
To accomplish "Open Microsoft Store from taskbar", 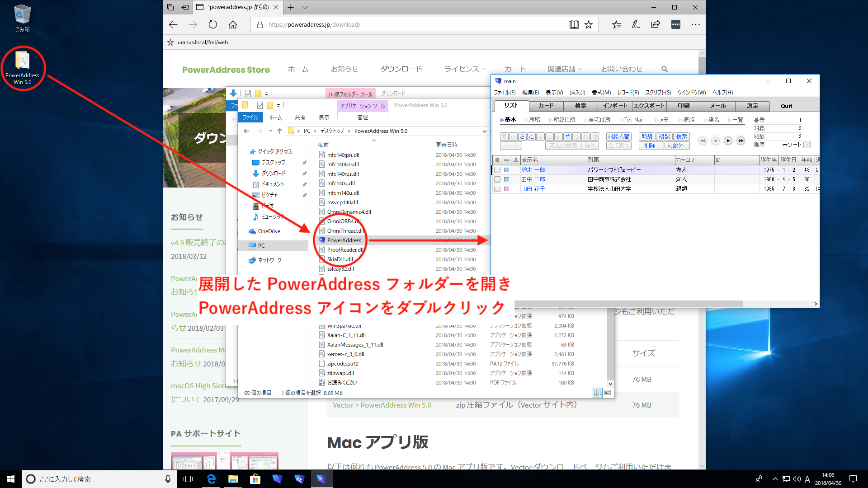I will [255, 479].
